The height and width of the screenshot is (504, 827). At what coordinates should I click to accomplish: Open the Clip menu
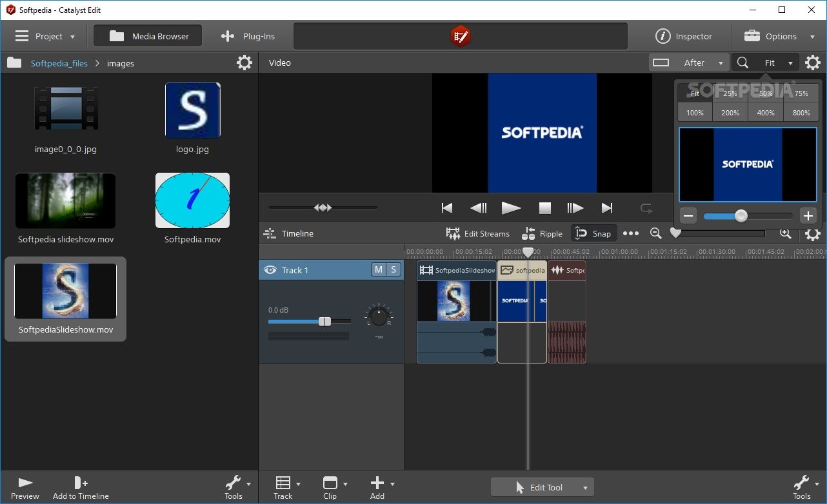point(334,488)
